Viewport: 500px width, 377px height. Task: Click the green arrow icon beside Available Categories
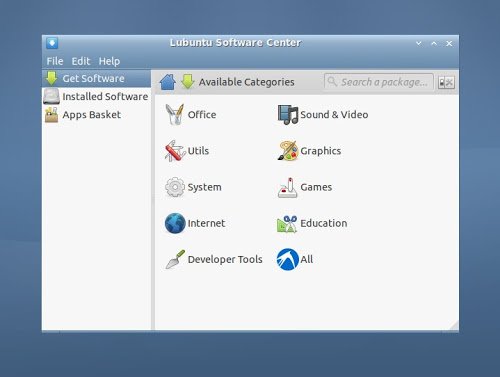[188, 82]
